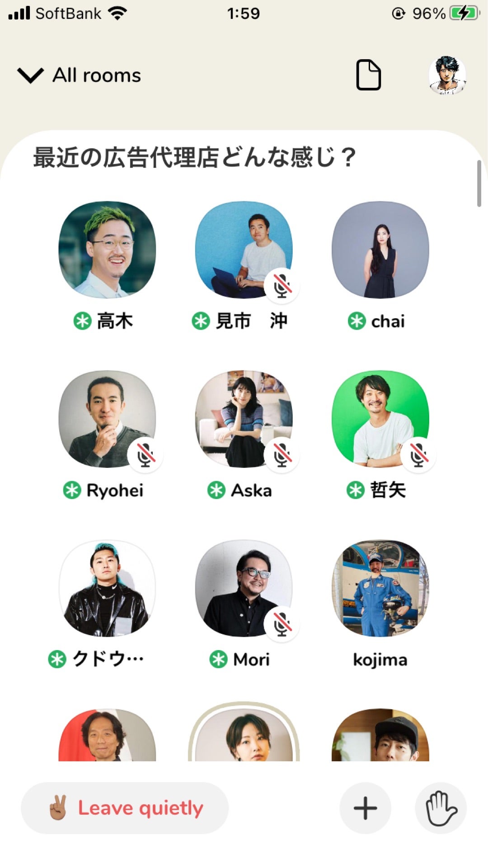Screen dimensions: 488x868
Task: View クドウ's speaker avatar
Action: (x=107, y=588)
